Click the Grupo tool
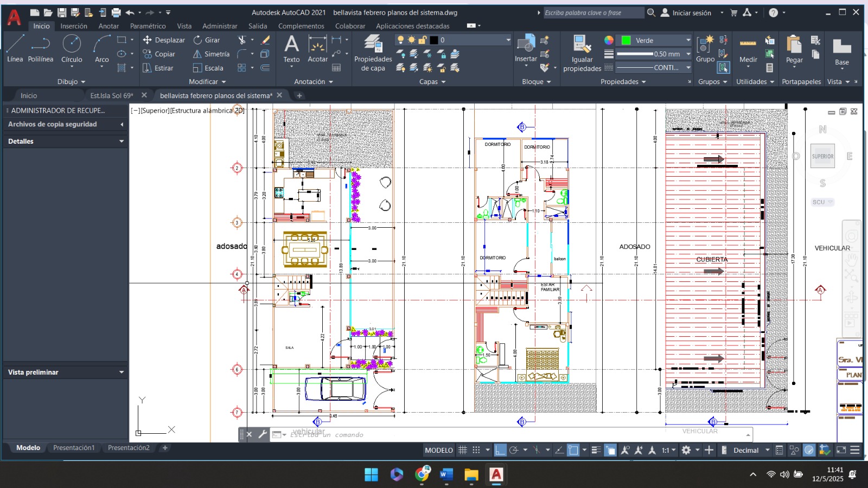 pos(705,49)
